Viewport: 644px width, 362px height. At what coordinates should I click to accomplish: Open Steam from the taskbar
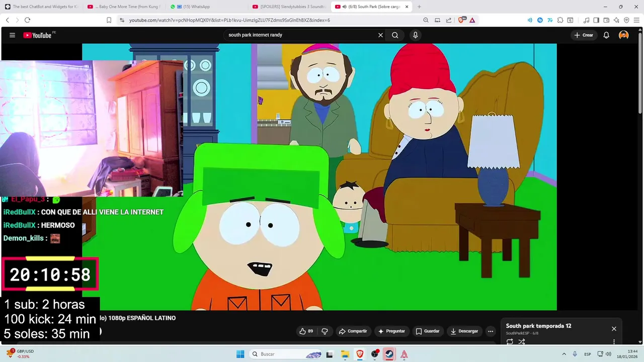tap(389, 354)
